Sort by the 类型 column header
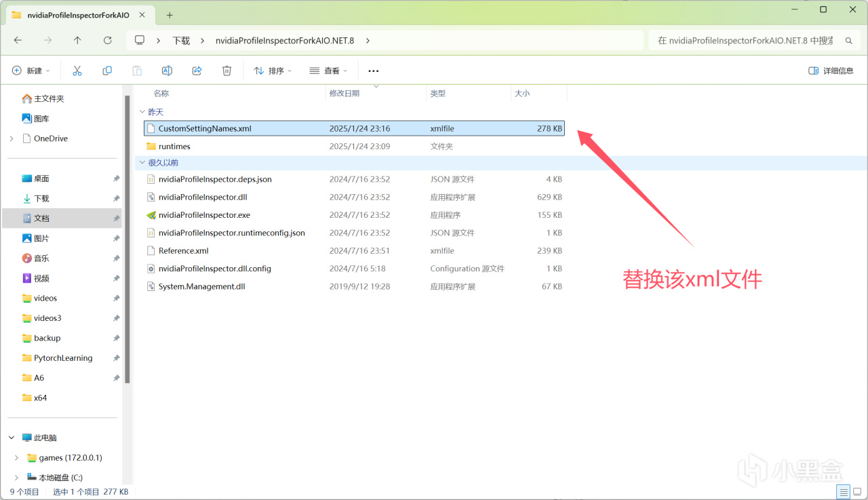Viewport: 868px width, 500px height. pyautogui.click(x=438, y=94)
